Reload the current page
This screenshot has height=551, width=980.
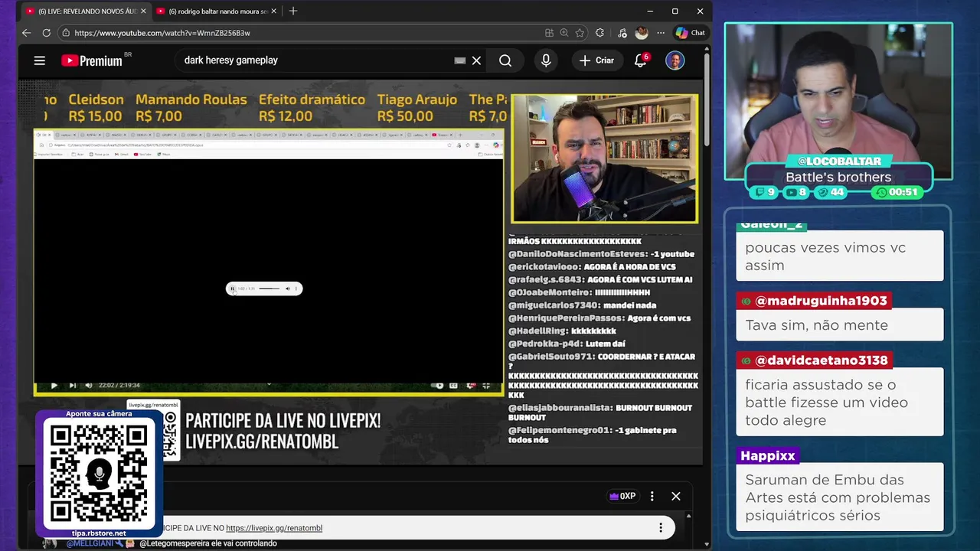(47, 33)
